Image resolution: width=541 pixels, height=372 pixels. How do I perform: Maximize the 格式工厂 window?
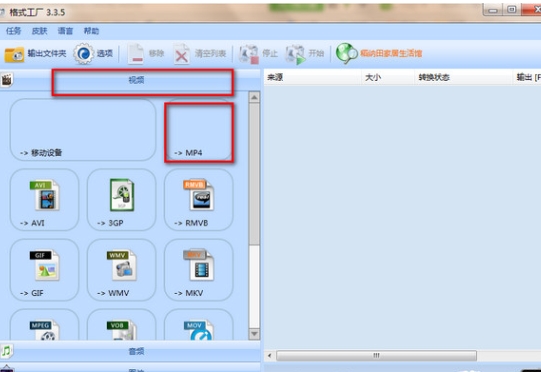click(x=512, y=10)
